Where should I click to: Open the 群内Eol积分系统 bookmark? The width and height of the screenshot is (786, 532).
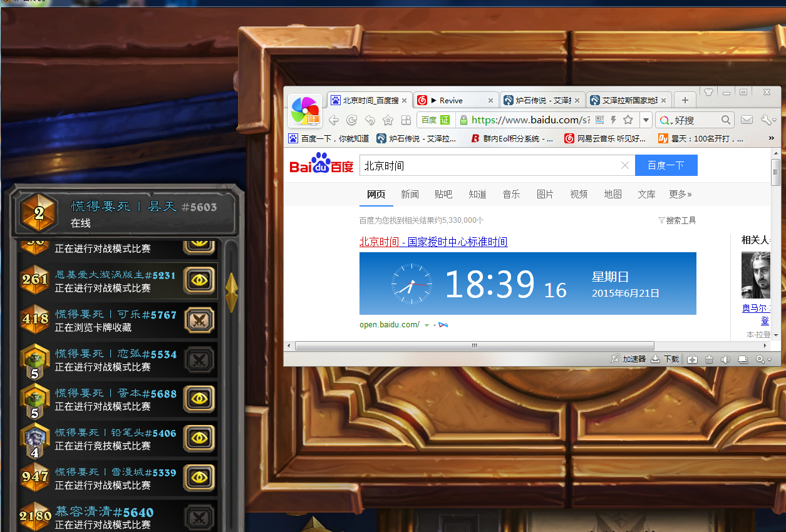(512, 138)
